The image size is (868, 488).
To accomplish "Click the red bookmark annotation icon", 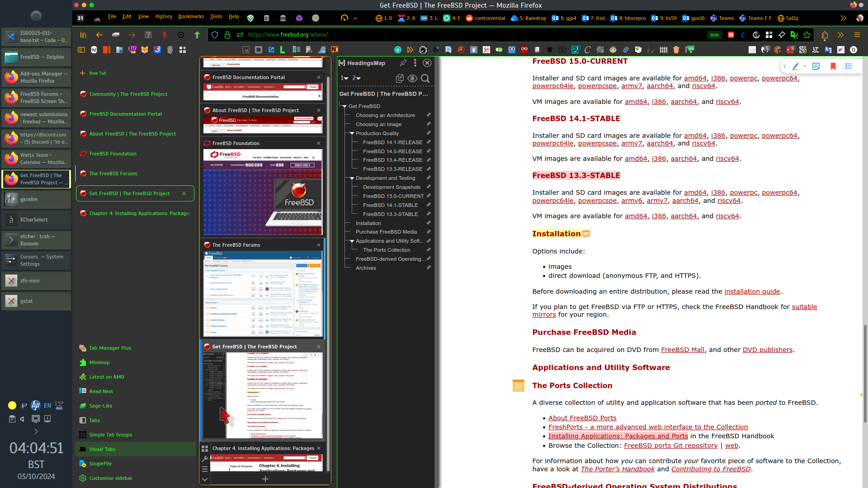I will click(833, 66).
